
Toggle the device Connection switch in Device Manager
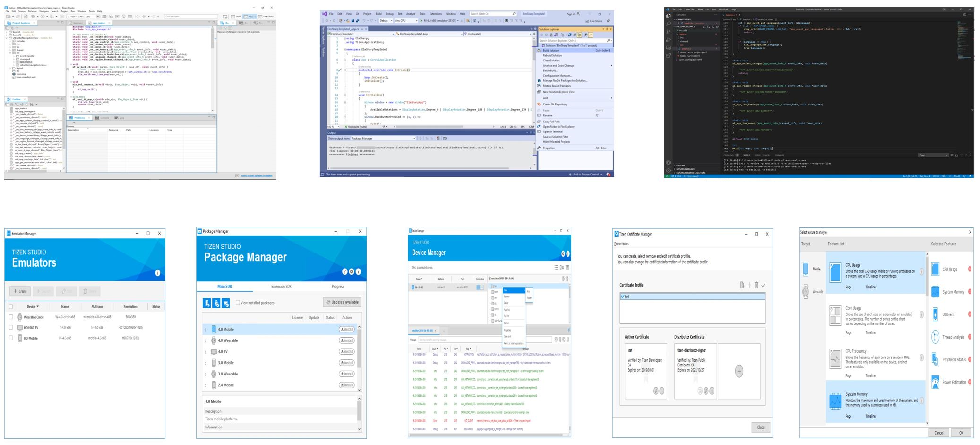(x=480, y=287)
